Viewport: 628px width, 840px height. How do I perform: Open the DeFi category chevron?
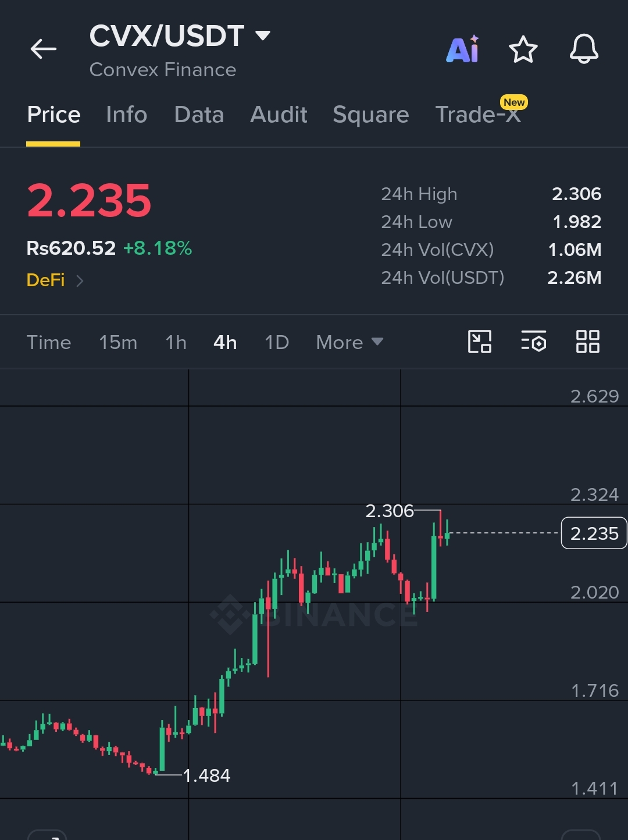(x=80, y=281)
